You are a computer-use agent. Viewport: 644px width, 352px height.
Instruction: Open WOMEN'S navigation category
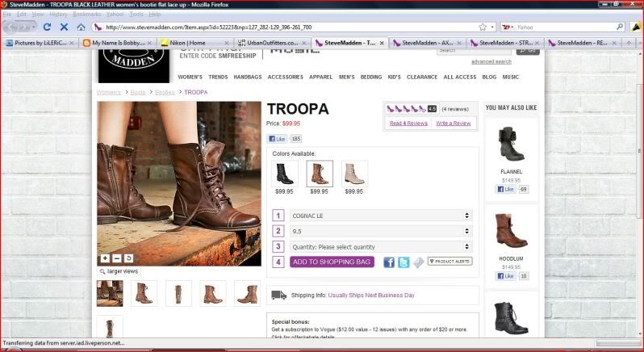[x=190, y=77]
